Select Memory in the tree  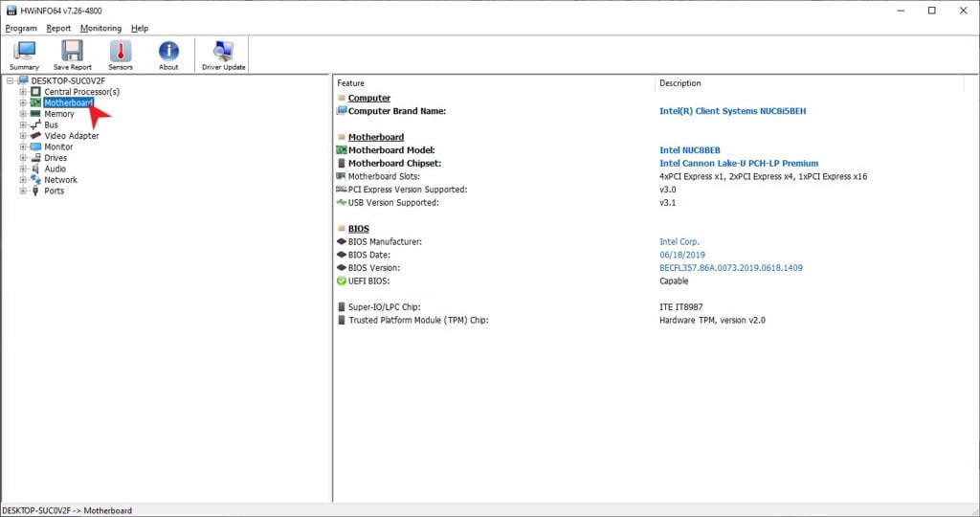[58, 114]
